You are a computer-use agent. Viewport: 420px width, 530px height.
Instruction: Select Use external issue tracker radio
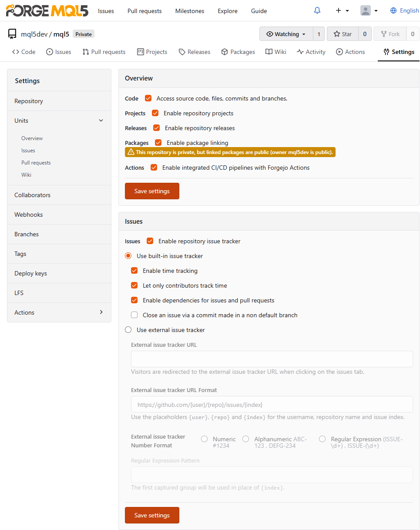click(128, 330)
